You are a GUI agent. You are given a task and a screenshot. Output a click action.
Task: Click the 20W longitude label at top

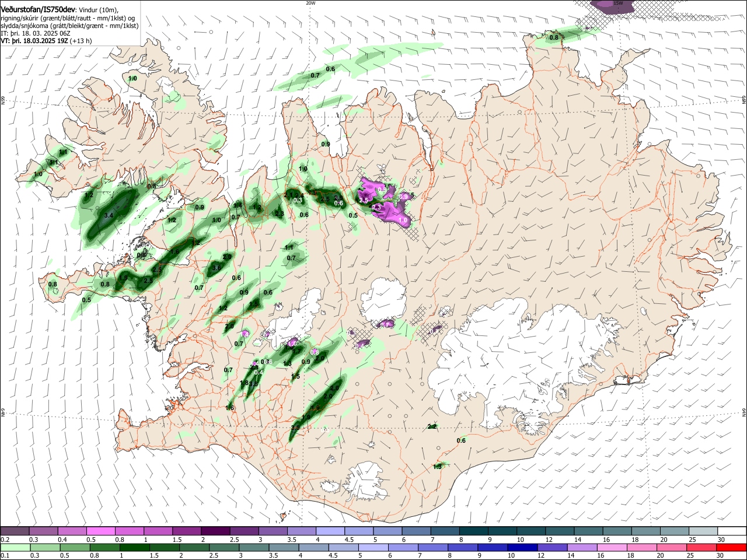(x=310, y=3)
